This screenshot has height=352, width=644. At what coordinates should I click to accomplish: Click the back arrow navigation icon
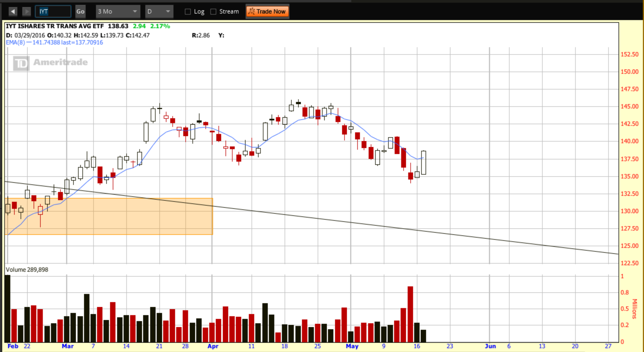(13, 11)
